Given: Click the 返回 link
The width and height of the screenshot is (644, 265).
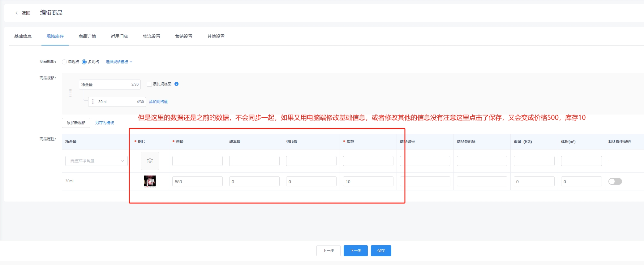Looking at the screenshot, I should [x=26, y=13].
